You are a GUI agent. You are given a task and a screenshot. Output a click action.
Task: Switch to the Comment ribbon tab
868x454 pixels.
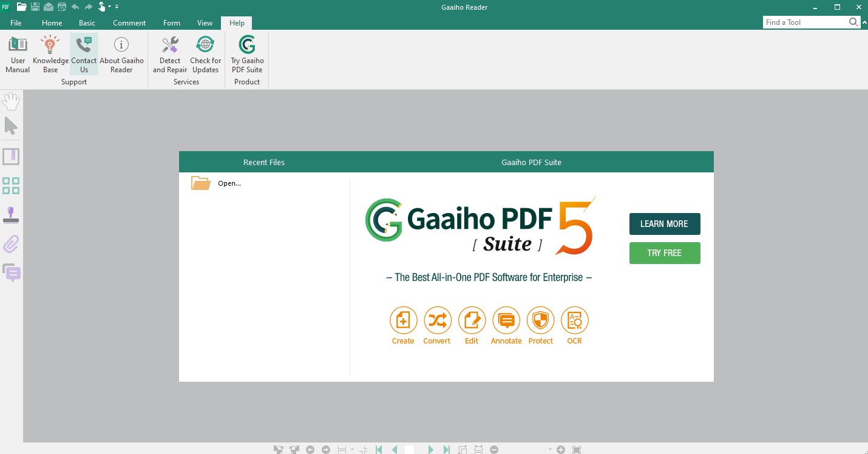coord(129,22)
